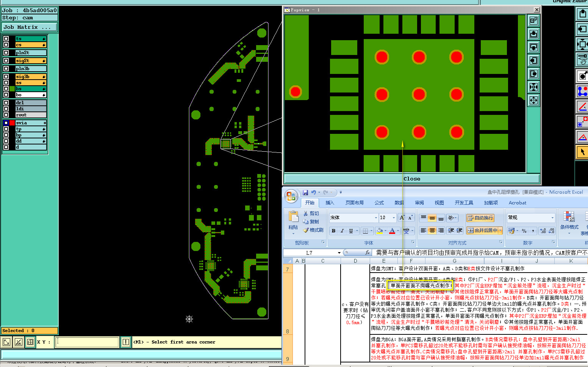
Task: Click the red color swatch beside svia
Action: click(12, 123)
